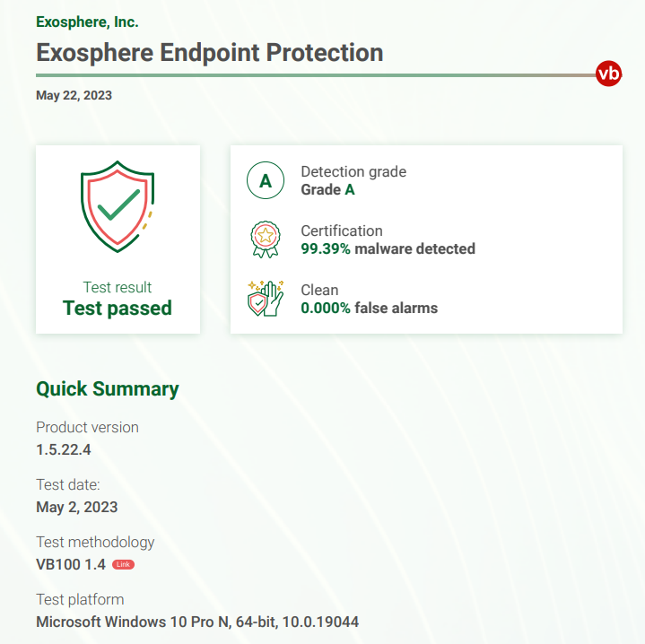This screenshot has width=645, height=644.
Task: Click the 99.39% malware detected text
Action: click(x=388, y=248)
